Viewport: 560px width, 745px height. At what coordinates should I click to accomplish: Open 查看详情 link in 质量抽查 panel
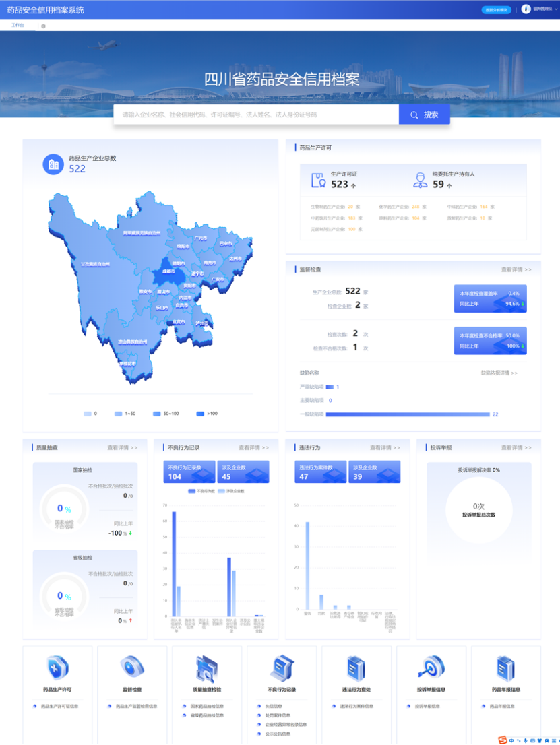point(122,447)
